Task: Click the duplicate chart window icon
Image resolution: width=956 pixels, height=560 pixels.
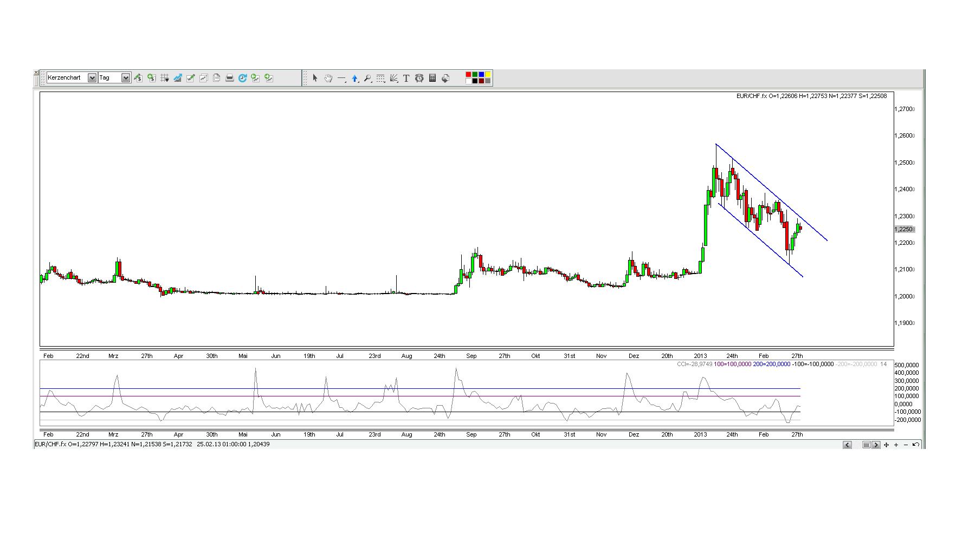Action: click(x=203, y=78)
